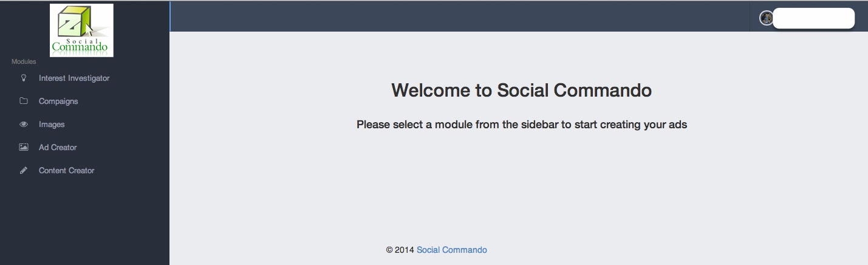Screen dimensions: 868x265
Task: Click the picture icon beside Ad Creator
Action: click(x=24, y=147)
